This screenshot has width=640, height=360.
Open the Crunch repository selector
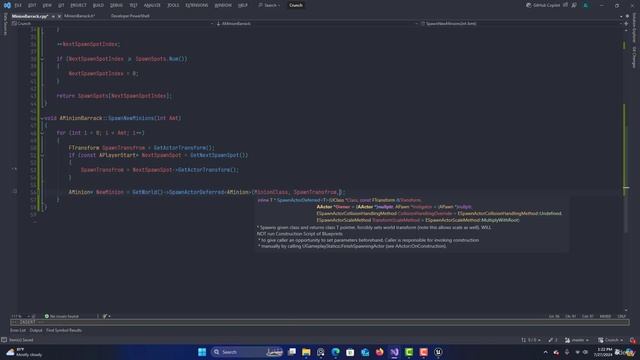click(610, 340)
